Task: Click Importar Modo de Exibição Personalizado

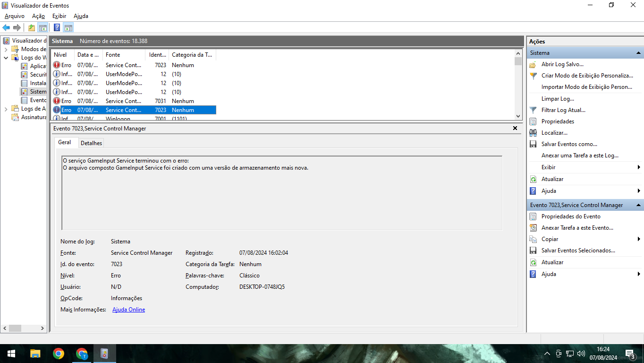Action: pos(587,87)
